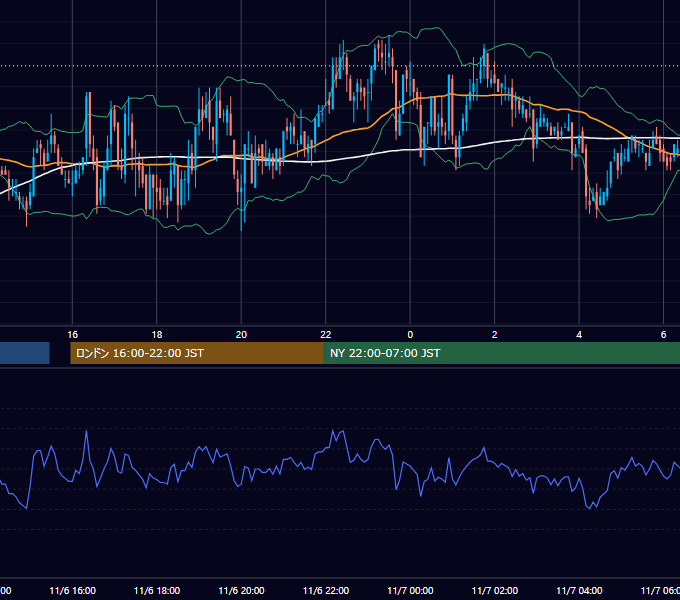Click the 11/6 22:00 date label
Viewport: 680px width, 600px height.
click(x=326, y=590)
